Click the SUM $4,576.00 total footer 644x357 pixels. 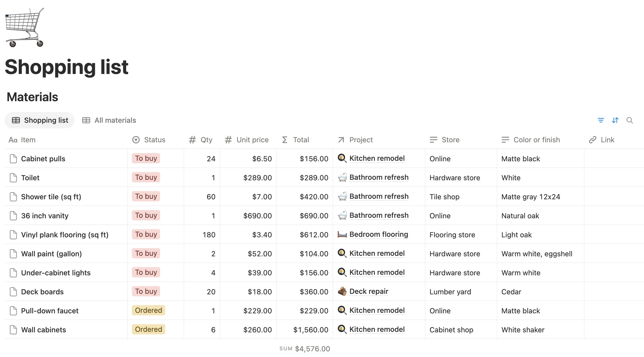click(305, 349)
